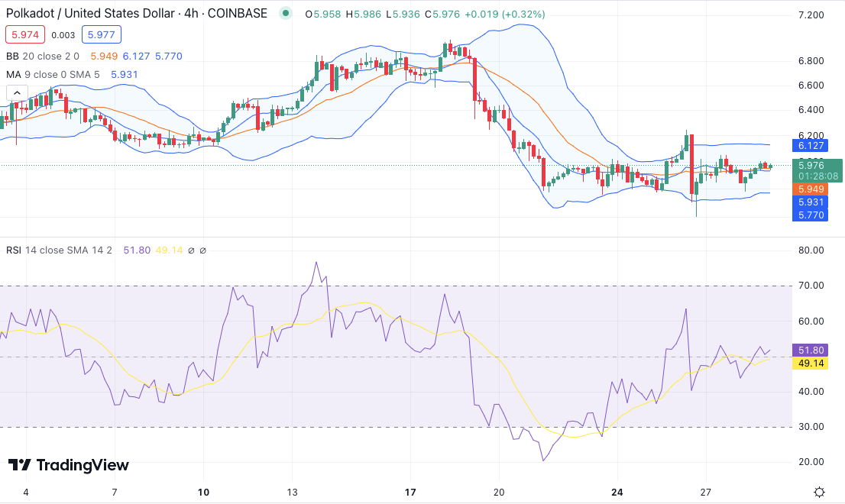The width and height of the screenshot is (845, 504).
Task: Click the MA value 5.931 in legend
Action: (x=125, y=74)
